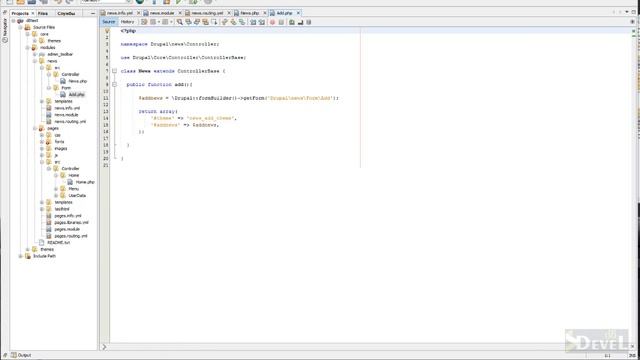
Task: Collapse the pages folder node
Action: click(35, 129)
